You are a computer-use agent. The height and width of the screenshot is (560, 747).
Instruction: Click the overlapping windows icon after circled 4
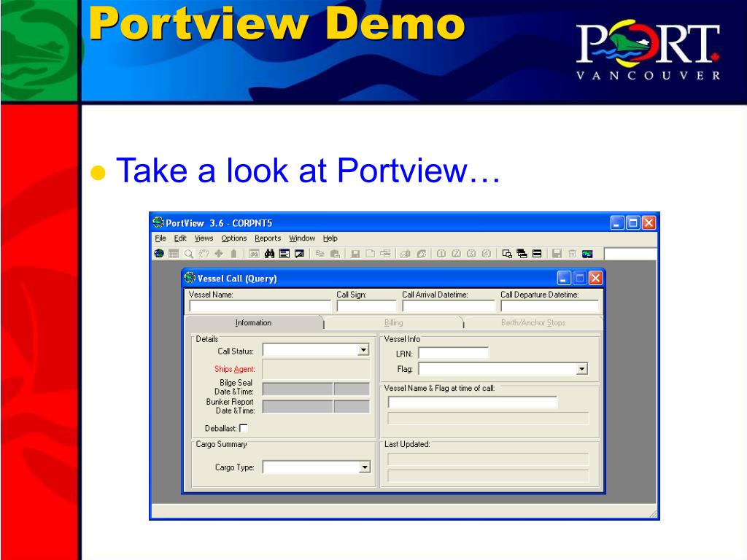[507, 254]
